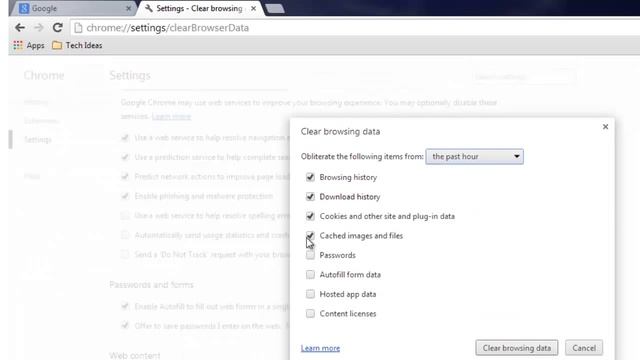Cancel the Clear browsing data dialog
This screenshot has width=640, height=360.
[584, 348]
